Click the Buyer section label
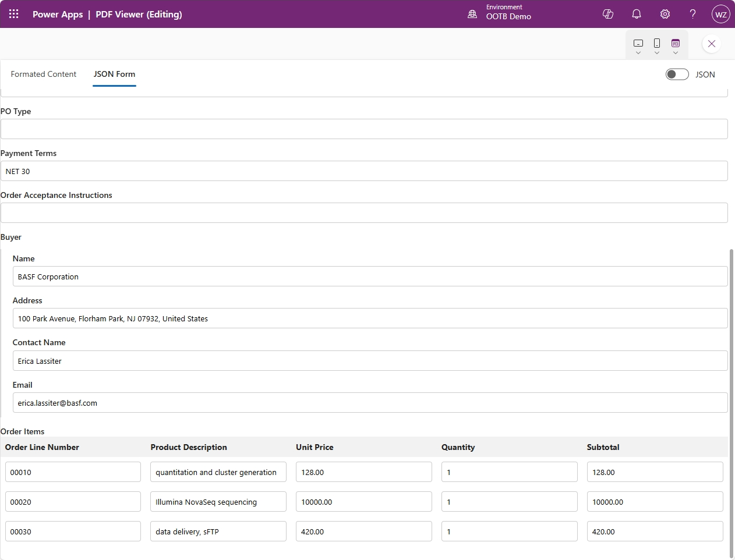The image size is (735, 560). click(x=11, y=237)
